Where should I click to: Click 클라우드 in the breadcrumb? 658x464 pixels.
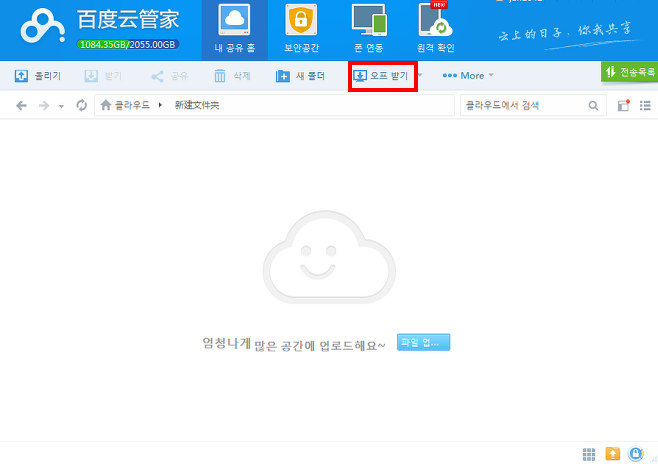132,105
